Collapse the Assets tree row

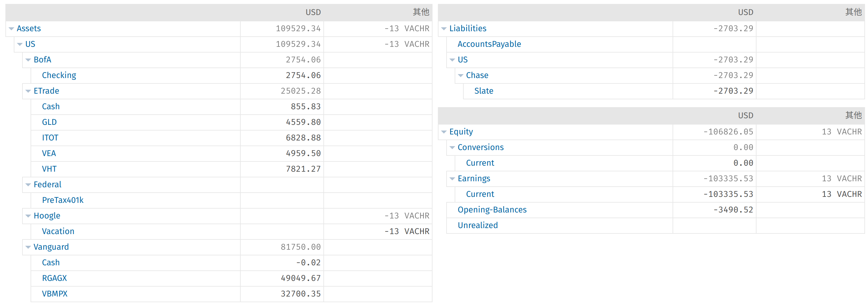[x=11, y=29]
